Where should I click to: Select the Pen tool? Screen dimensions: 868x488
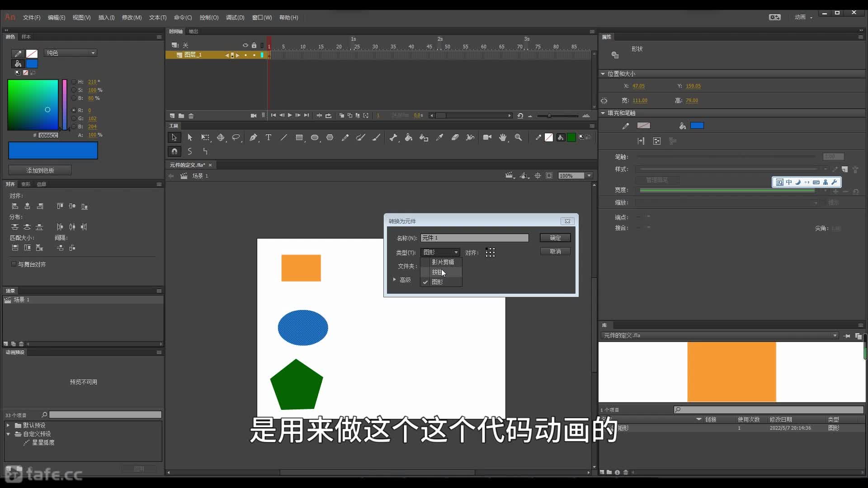tap(253, 137)
